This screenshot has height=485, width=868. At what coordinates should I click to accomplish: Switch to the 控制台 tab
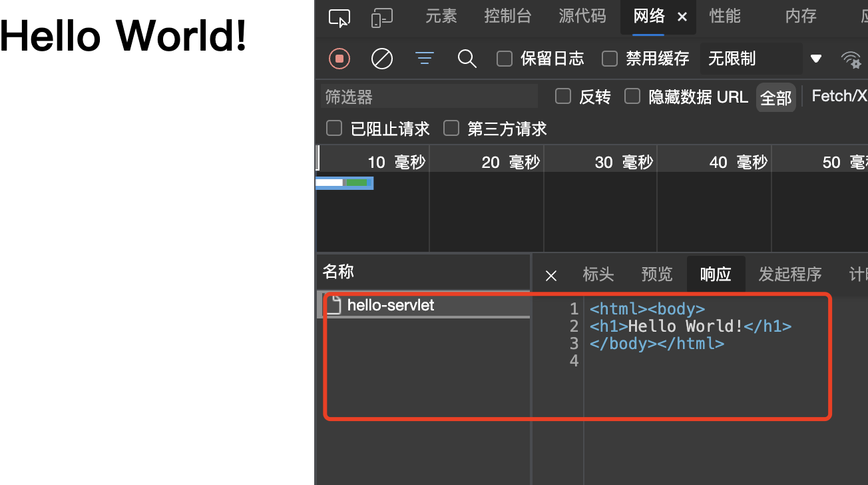[507, 17]
